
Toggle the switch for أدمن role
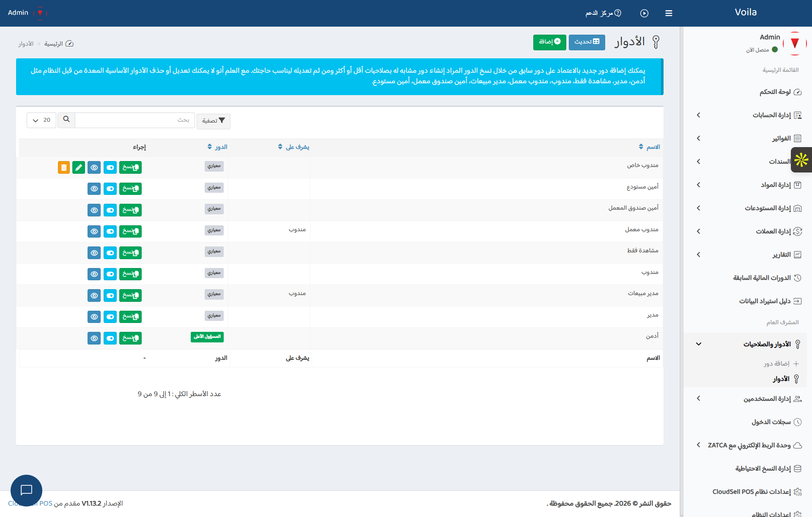[110, 338]
